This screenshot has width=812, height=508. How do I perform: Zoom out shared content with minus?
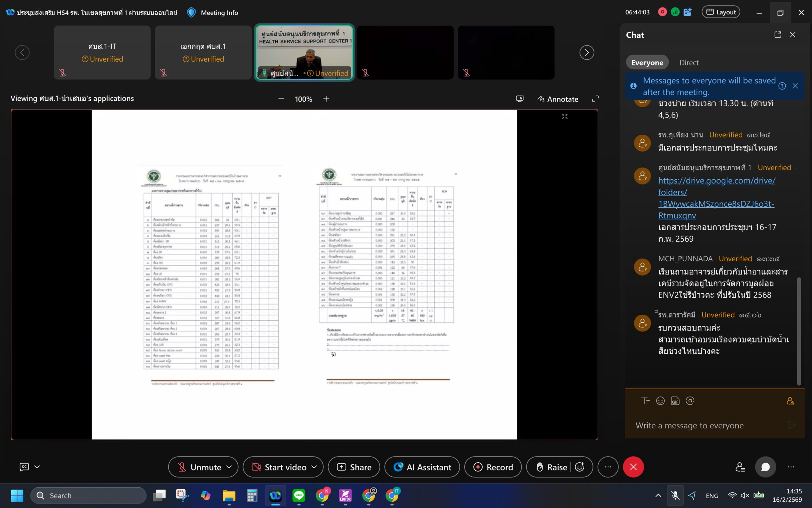(281, 99)
